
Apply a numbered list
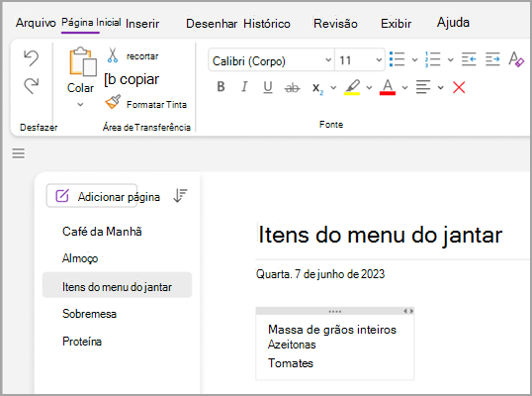coord(433,59)
